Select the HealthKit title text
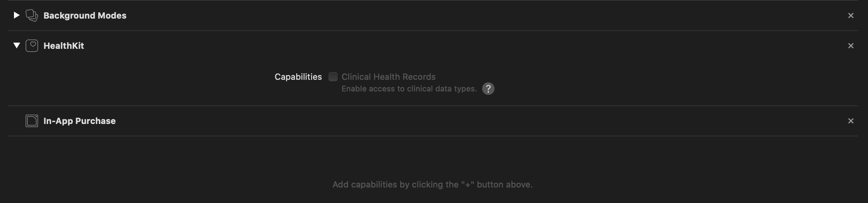 (64, 46)
